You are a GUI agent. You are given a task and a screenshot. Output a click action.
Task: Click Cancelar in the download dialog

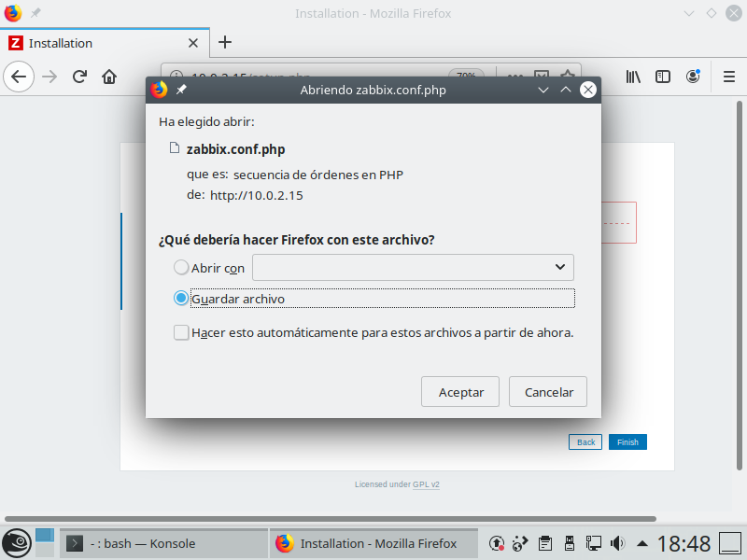click(x=548, y=392)
